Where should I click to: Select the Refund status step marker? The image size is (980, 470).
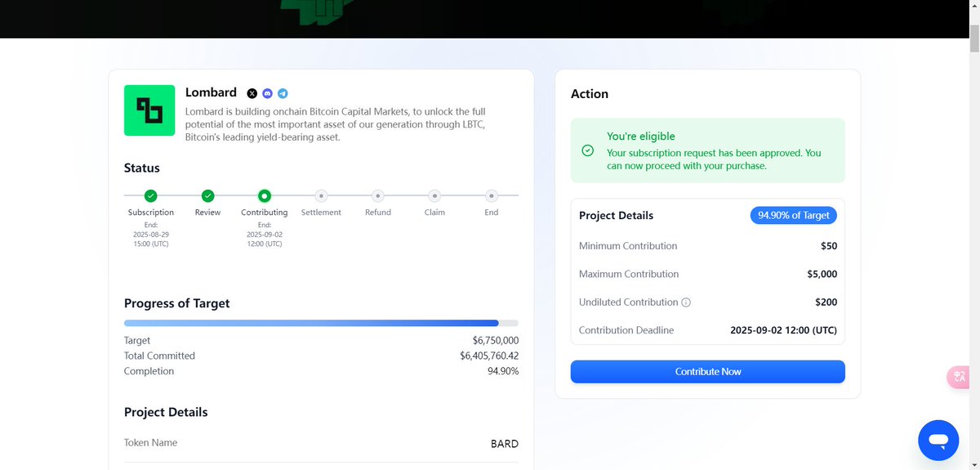point(377,195)
